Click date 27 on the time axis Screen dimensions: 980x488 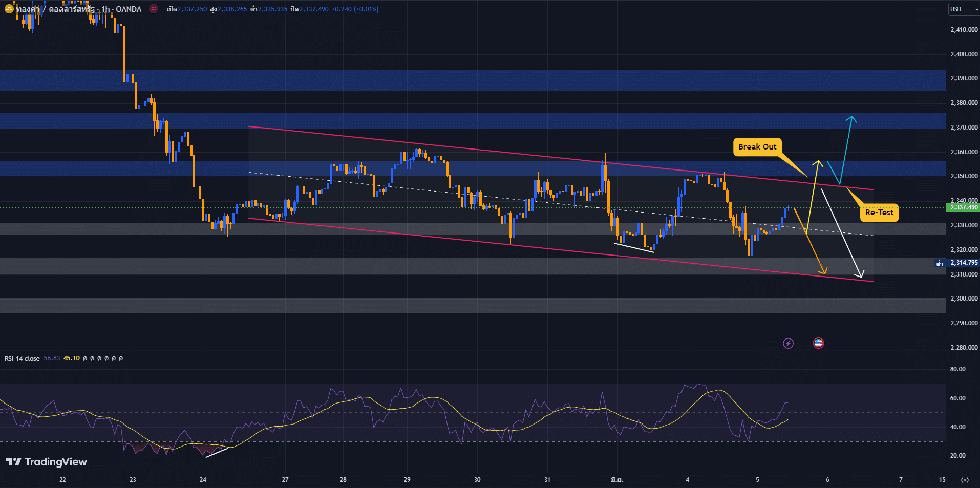tap(285, 480)
